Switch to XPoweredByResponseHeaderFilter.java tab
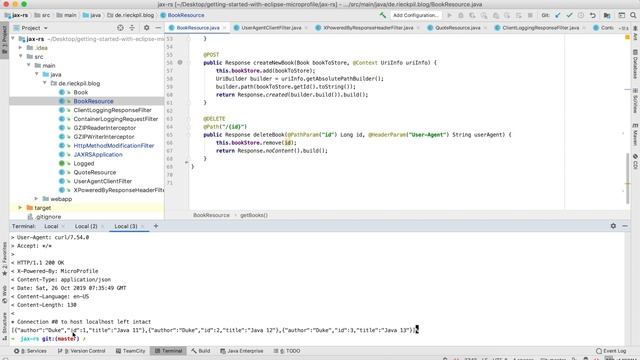Image resolution: width=640 pixels, height=360 pixels. pyautogui.click(x=368, y=28)
